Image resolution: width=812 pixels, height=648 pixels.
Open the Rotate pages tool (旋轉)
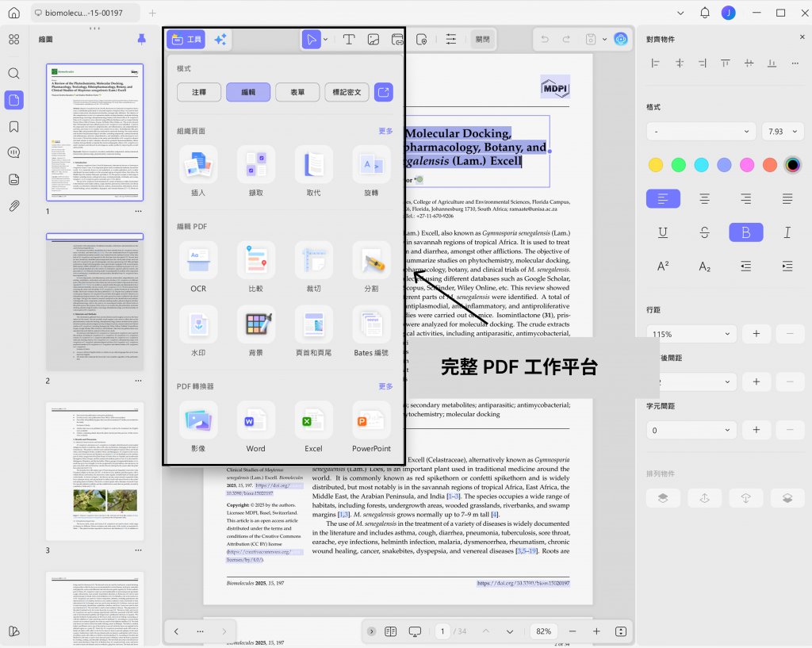(x=371, y=171)
